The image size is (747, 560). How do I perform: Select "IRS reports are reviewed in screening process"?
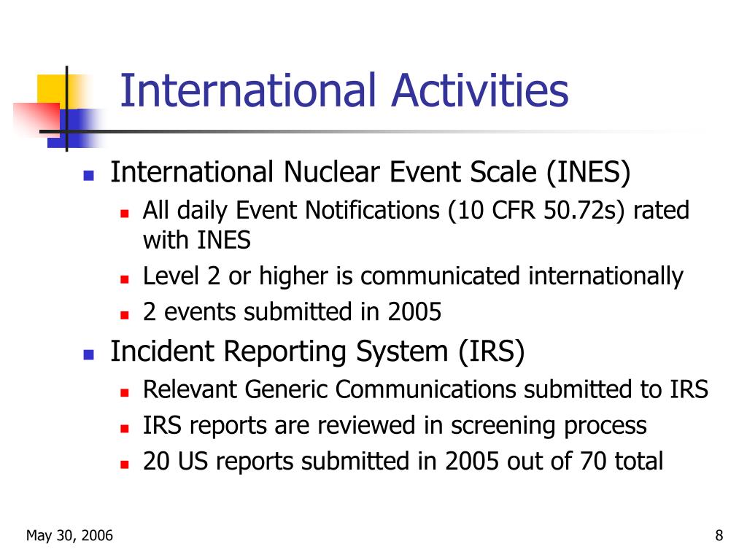(395, 426)
